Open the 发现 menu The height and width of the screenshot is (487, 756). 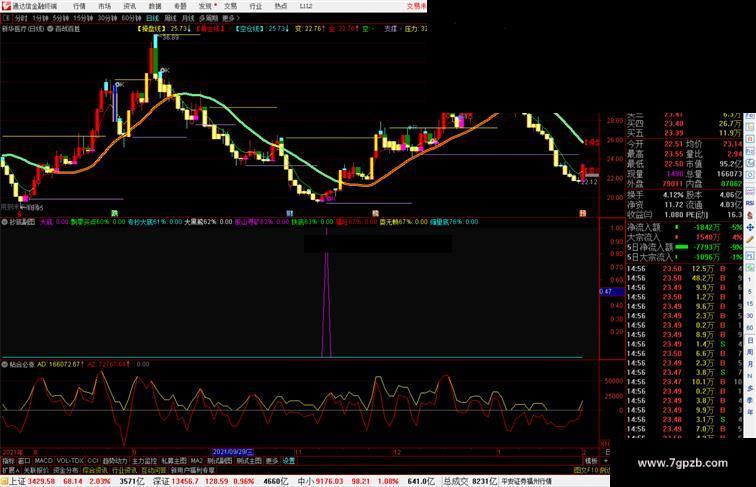[x=205, y=6]
